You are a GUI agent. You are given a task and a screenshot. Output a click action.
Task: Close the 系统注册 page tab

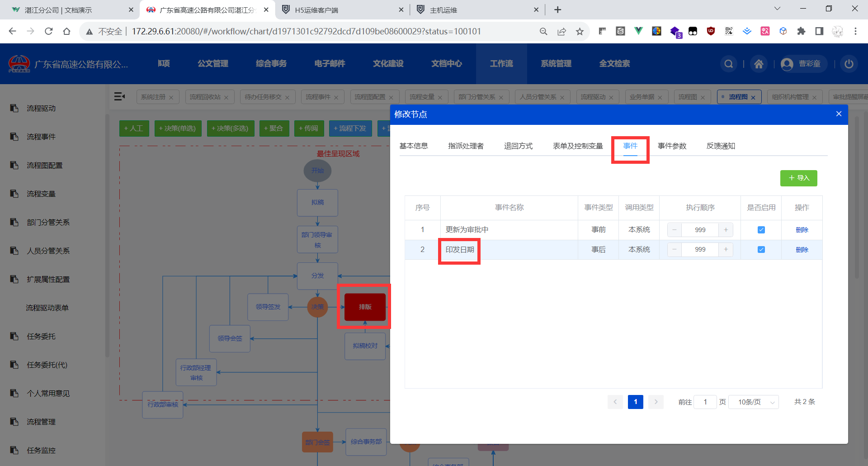click(171, 97)
